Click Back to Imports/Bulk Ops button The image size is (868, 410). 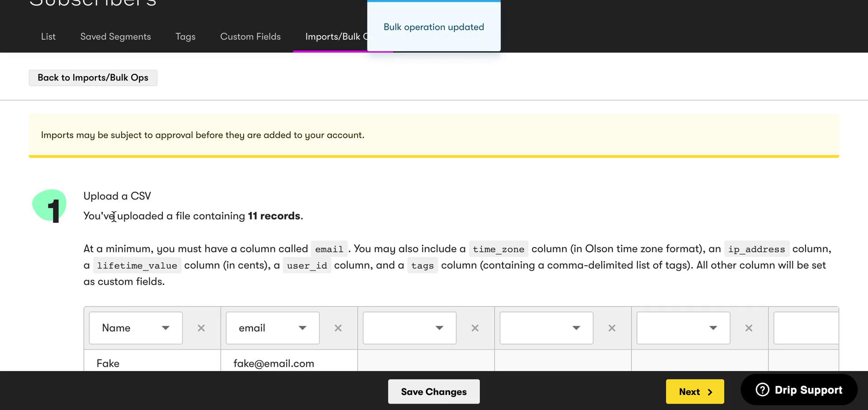pos(93,78)
